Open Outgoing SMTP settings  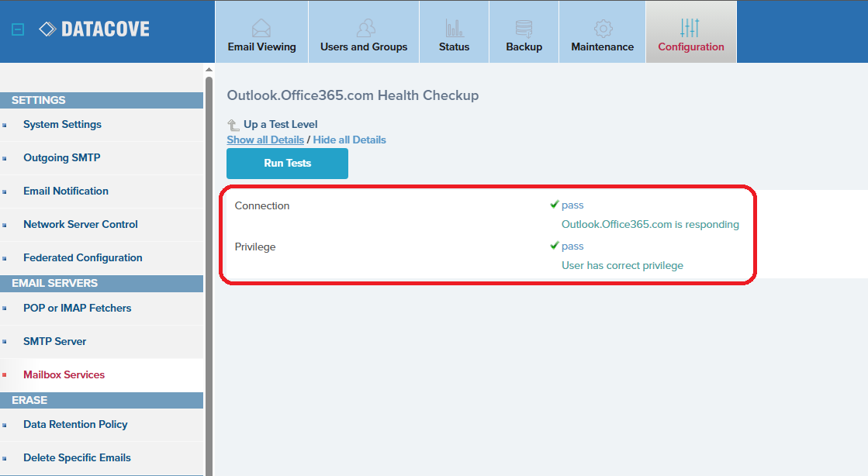(x=61, y=157)
